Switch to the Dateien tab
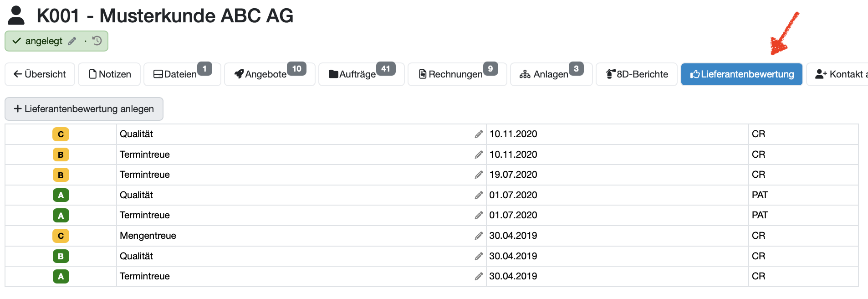The width and height of the screenshot is (868, 299). [x=182, y=74]
